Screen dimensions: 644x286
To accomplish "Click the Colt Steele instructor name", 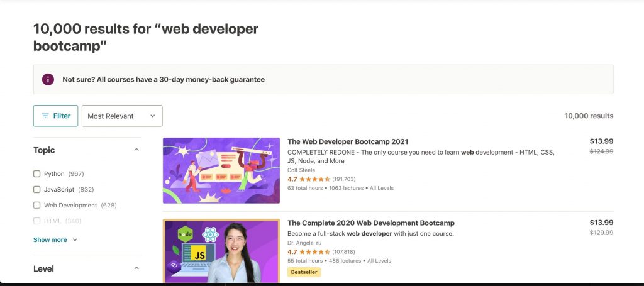I will point(301,170).
